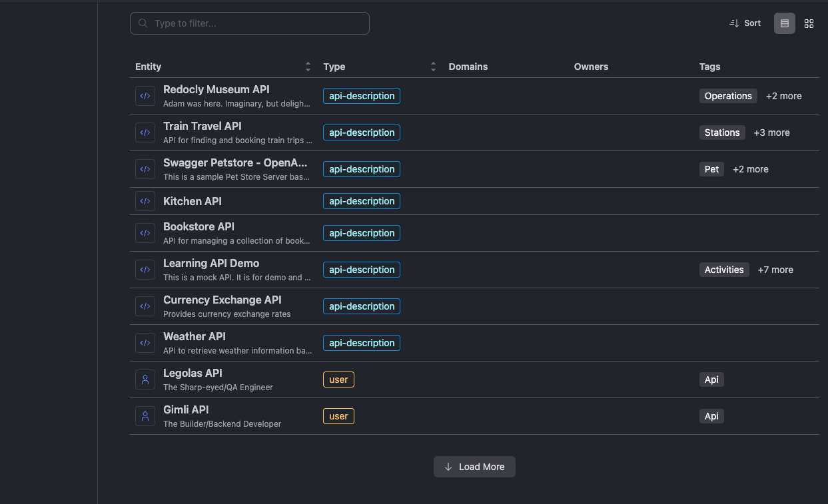
Task: Click the user badge for Gimli API
Action: (338, 416)
